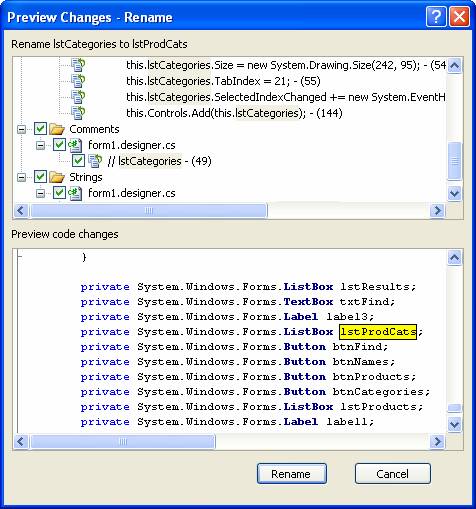This screenshot has width=476, height=509.
Task: Click the Cancel button
Action: (x=392, y=474)
